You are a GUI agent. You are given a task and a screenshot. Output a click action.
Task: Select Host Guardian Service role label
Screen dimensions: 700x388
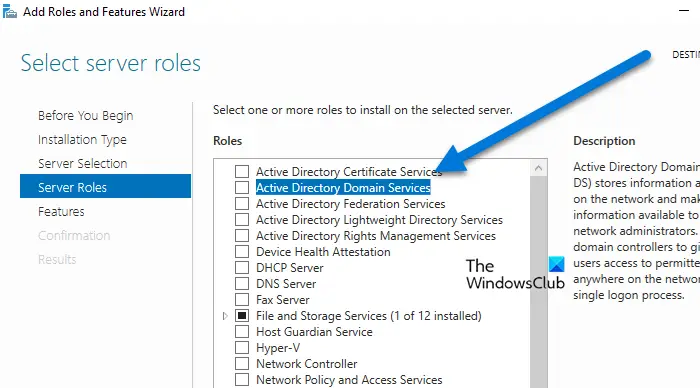click(314, 332)
